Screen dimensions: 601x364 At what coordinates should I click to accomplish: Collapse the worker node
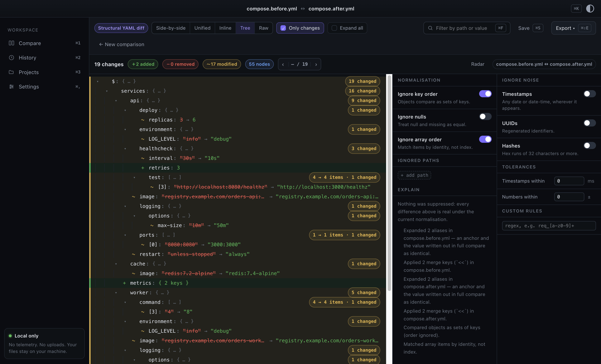116,293
